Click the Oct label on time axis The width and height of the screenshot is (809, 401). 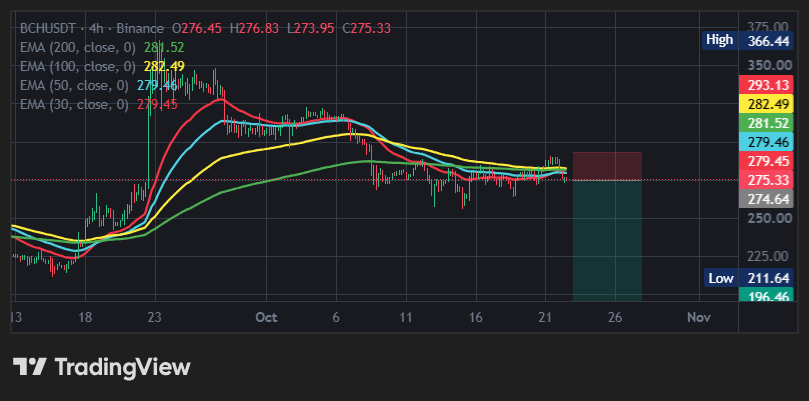tap(266, 317)
